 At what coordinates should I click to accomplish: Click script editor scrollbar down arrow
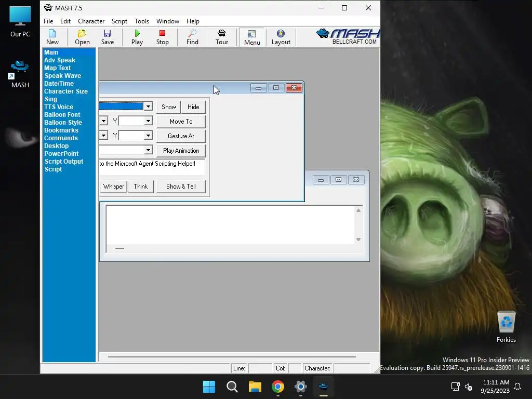coord(358,240)
